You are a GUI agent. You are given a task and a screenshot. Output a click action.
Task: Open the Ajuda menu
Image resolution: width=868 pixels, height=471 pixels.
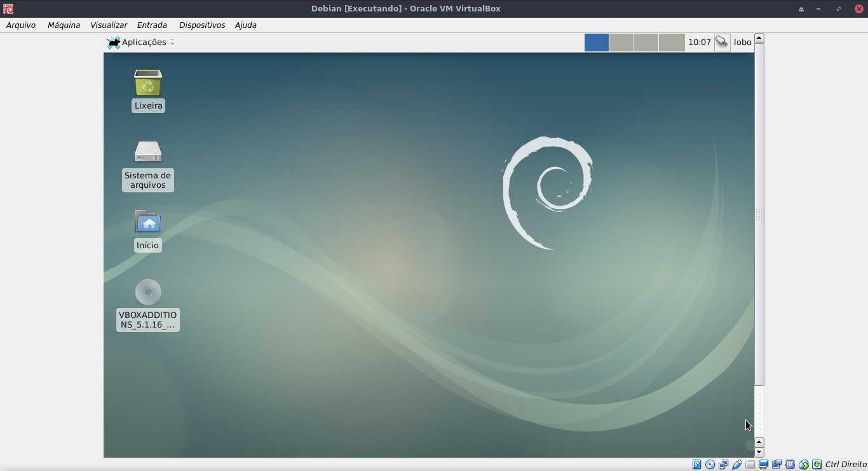tap(246, 25)
